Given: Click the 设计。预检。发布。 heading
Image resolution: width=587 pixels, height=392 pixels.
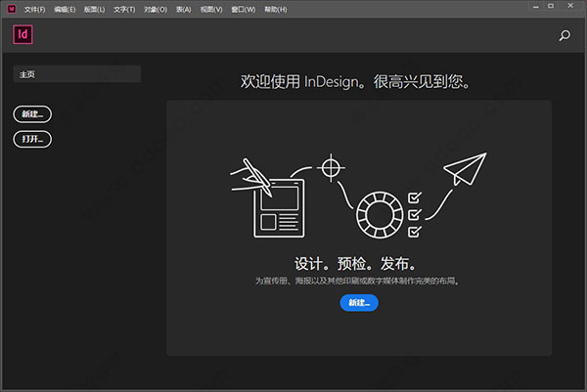Looking at the screenshot, I should [x=355, y=264].
